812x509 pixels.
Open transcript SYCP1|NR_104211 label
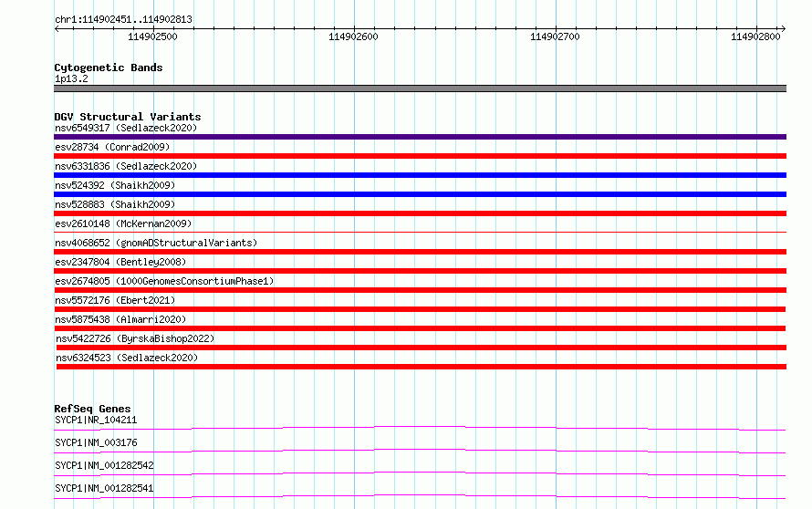point(96,420)
